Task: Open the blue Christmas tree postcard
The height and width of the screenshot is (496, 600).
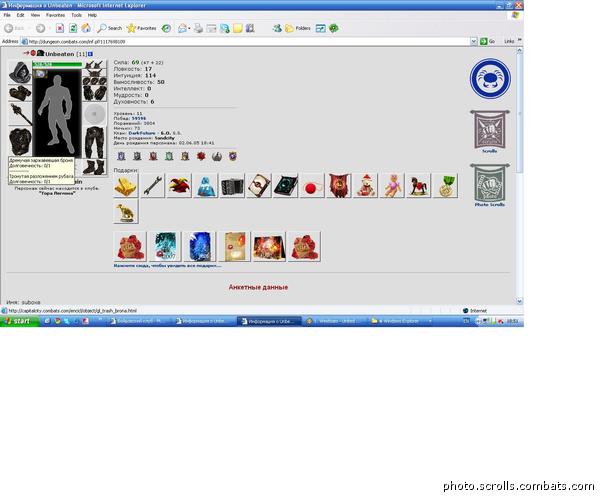Action: [x=199, y=247]
